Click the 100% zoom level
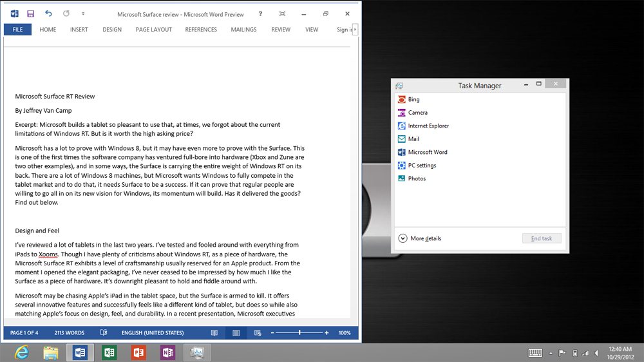This screenshot has width=644, height=362. pyautogui.click(x=345, y=333)
